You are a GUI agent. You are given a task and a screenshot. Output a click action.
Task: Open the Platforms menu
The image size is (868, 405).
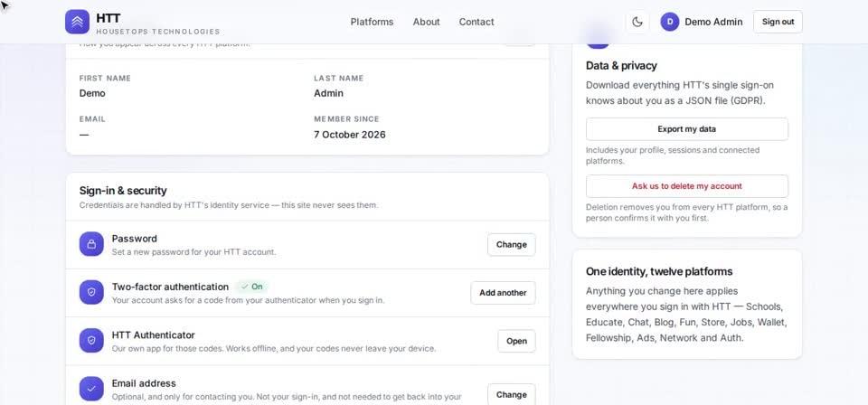[372, 22]
